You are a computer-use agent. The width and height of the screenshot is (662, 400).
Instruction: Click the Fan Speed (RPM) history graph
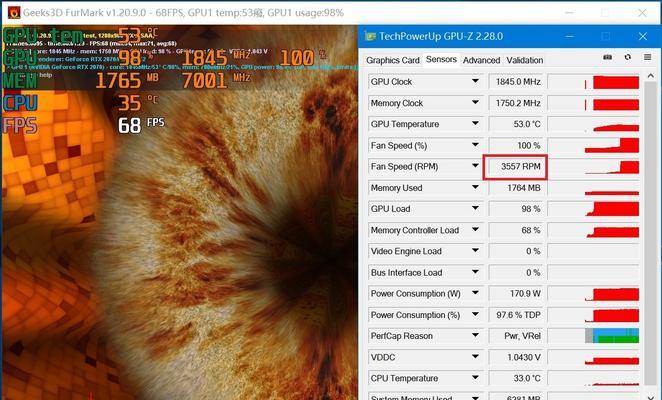coord(594,166)
